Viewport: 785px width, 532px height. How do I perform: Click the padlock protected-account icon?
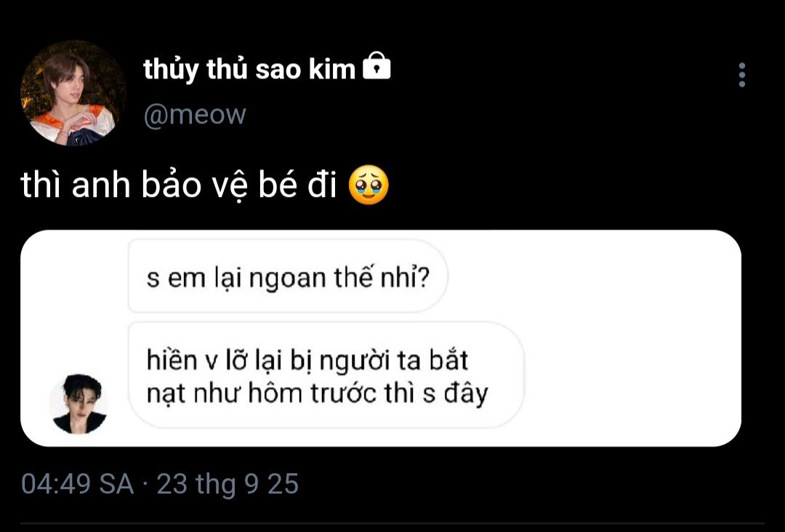tap(377, 68)
